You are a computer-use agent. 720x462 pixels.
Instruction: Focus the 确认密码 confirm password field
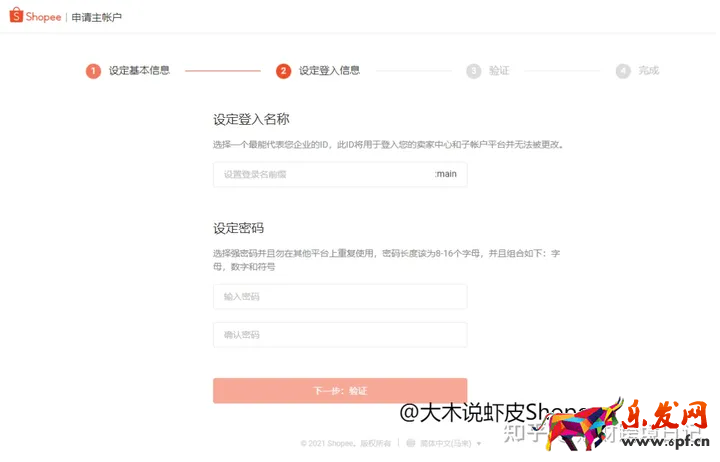(340, 335)
